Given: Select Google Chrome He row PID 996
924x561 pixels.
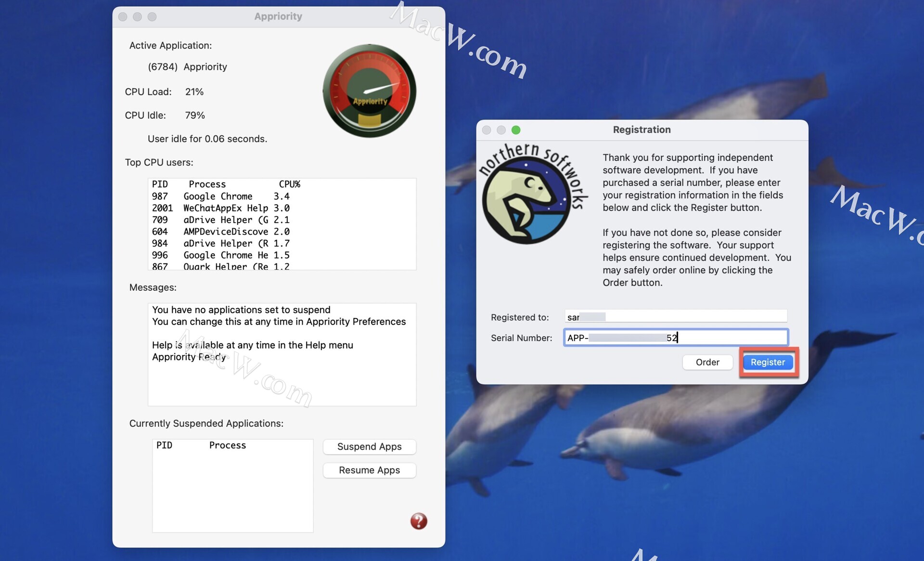Looking at the screenshot, I should pos(220,255).
